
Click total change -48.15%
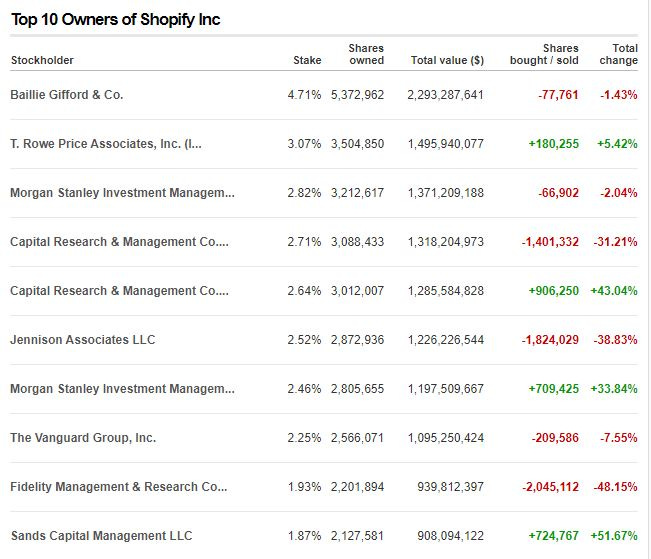click(x=615, y=487)
